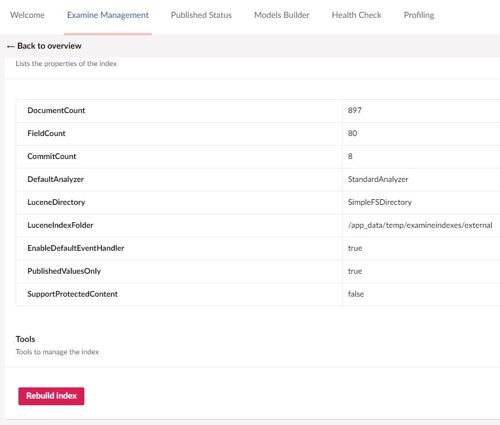This screenshot has width=500, height=425.
Task: Open the Published Status tab
Action: (x=201, y=15)
